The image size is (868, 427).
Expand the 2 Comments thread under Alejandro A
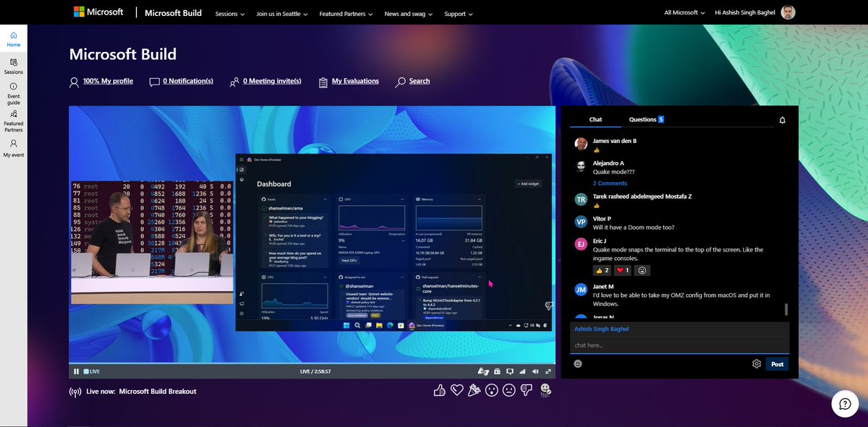click(x=610, y=183)
